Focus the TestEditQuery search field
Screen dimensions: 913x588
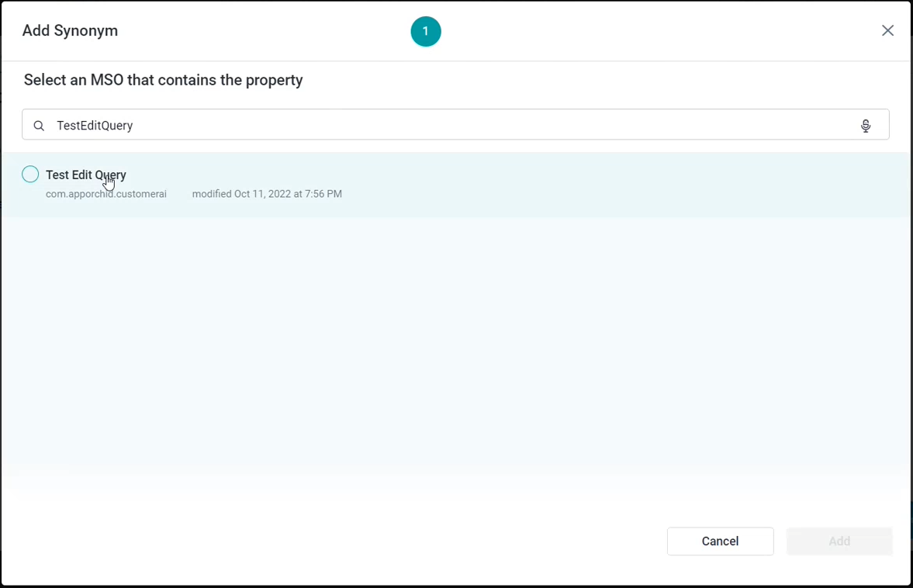(x=388, y=126)
